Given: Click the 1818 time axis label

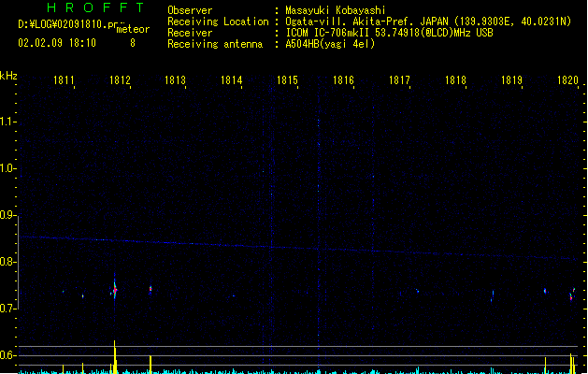Looking at the screenshot, I should point(455,79).
